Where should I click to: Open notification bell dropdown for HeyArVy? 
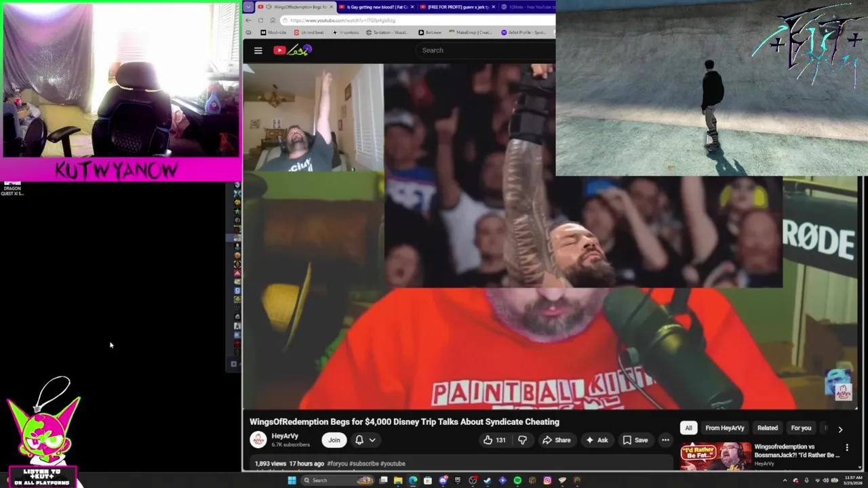(366, 440)
